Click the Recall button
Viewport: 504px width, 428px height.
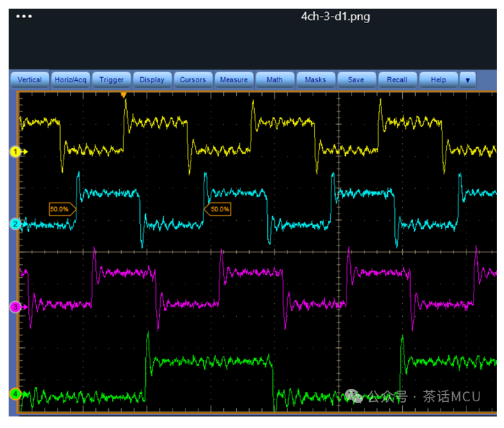397,79
